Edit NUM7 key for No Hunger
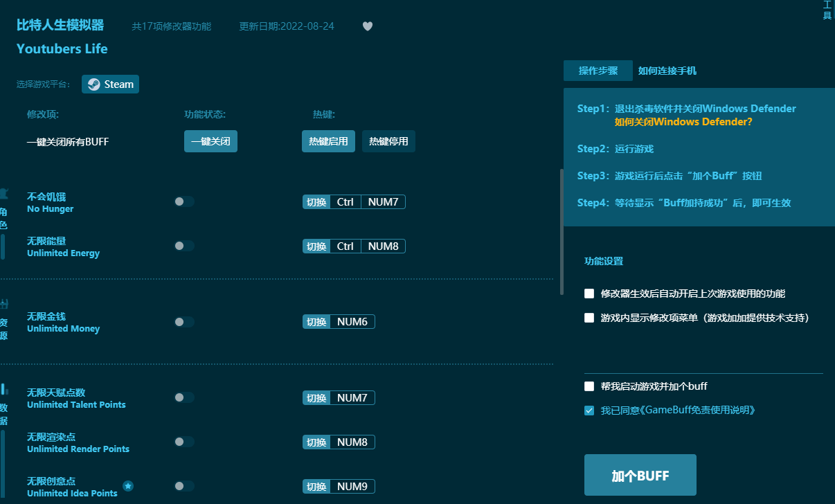This screenshot has height=504, width=835. (x=383, y=202)
